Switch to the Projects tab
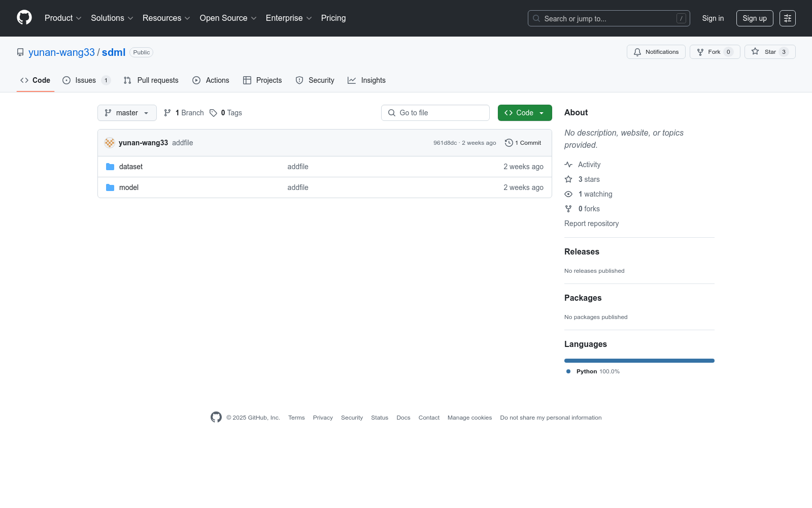The image size is (812, 508). 262,80
